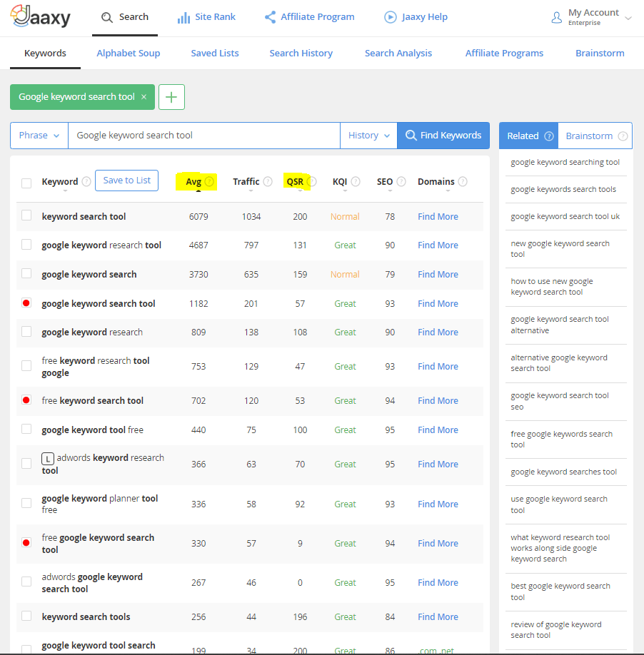Expand the History dropdown
This screenshot has width=644, height=655.
coord(368,136)
